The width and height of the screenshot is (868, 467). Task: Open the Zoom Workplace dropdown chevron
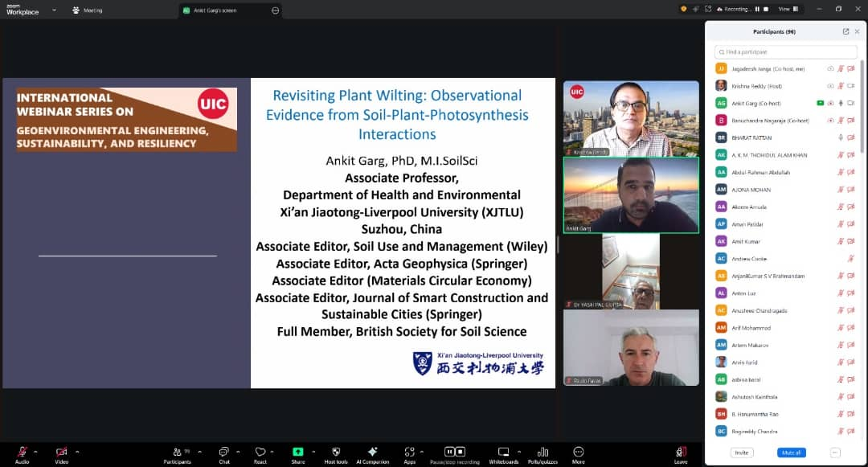pyautogui.click(x=54, y=10)
